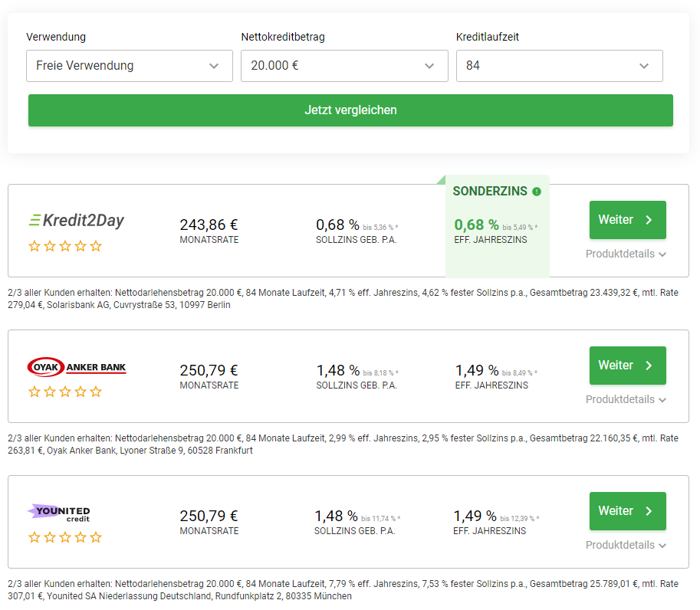Image resolution: width=700 pixels, height=610 pixels.
Task: Click the Oyak Anker Bank star rating
Action: [x=65, y=392]
